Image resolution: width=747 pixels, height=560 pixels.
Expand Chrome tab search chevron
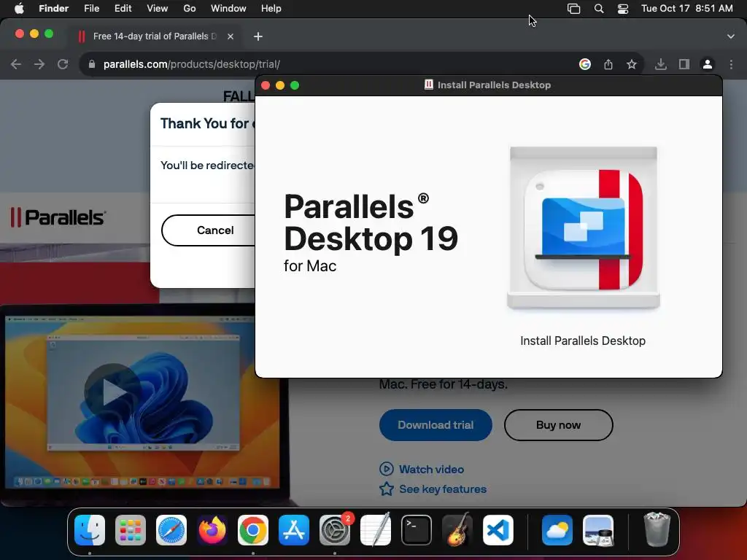731,36
